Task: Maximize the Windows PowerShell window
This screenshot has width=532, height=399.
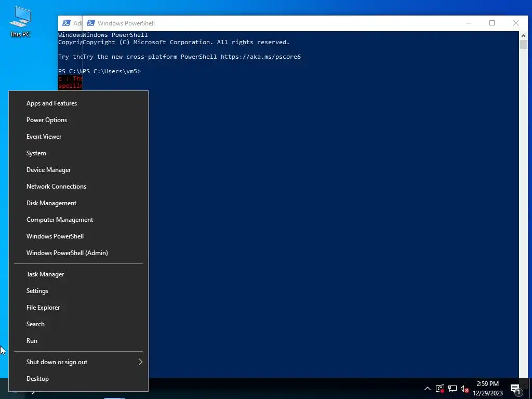Action: click(x=492, y=23)
